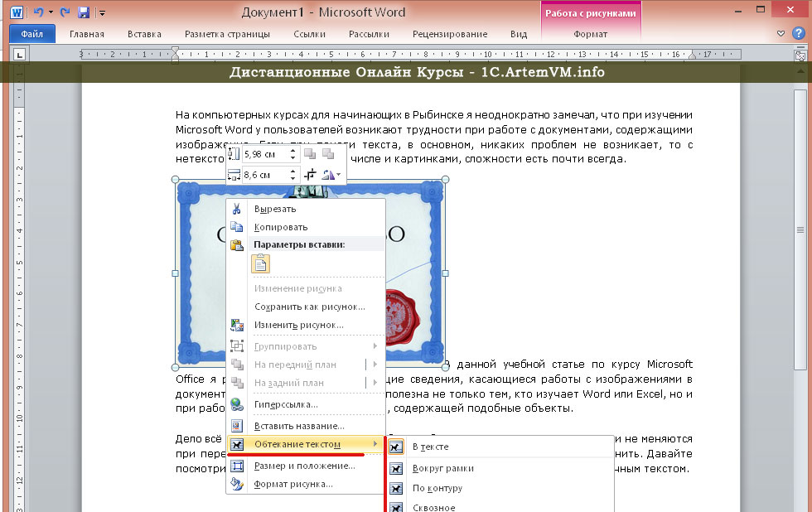Viewport: 812px width, 512px height.
Task: Select the Crop tool in mini toolbar
Action: (x=310, y=175)
